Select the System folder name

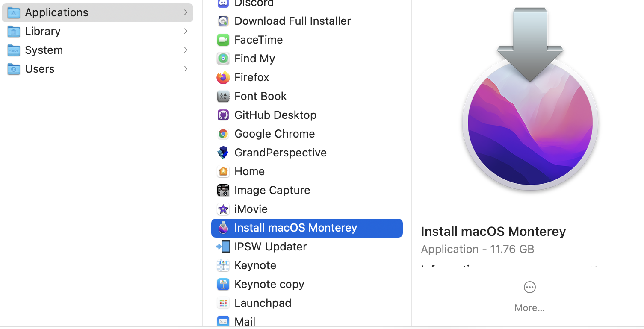[44, 50]
